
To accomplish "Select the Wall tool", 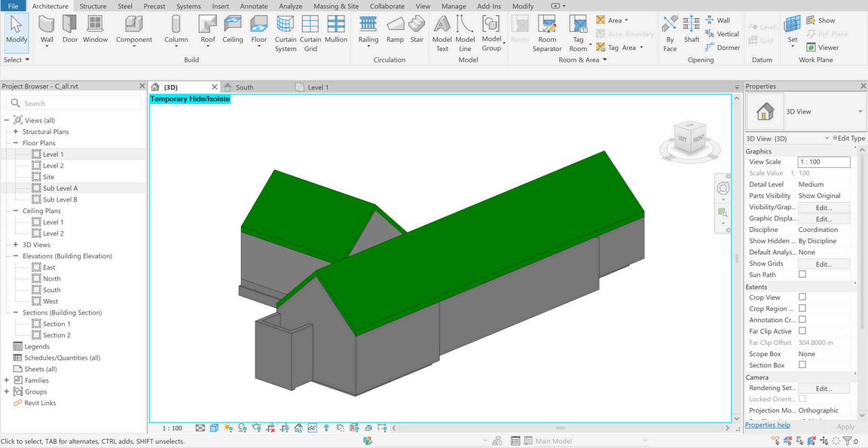I will click(47, 30).
